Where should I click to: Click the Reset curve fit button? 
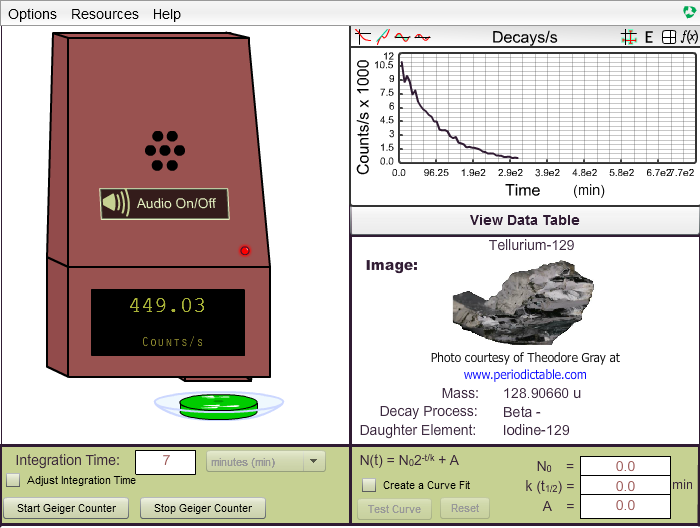pos(465,508)
